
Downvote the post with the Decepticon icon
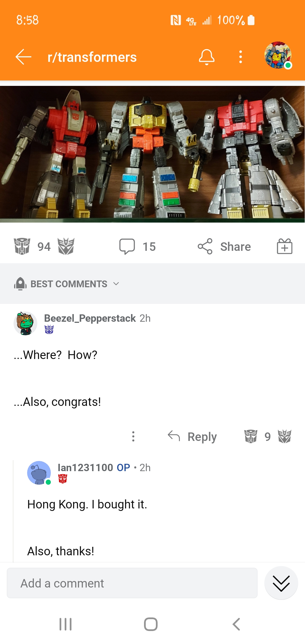66,246
